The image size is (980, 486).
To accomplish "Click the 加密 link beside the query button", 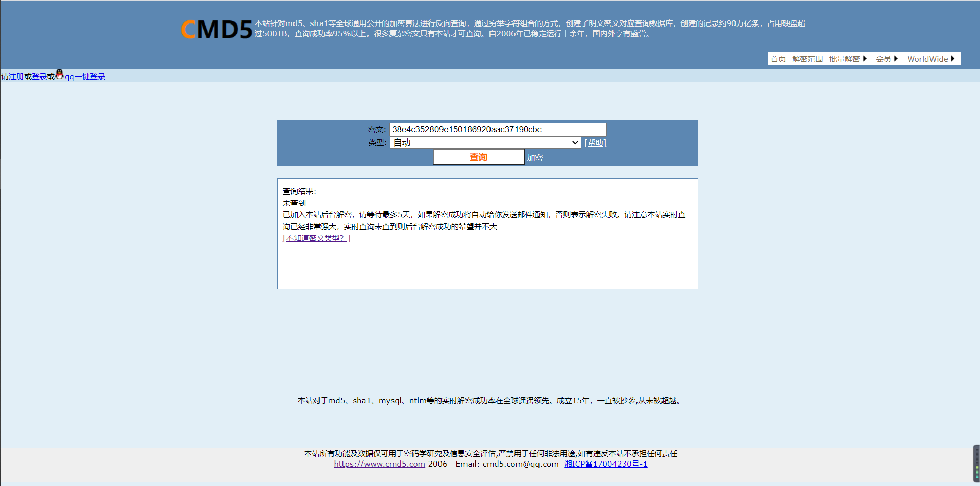I will click(x=534, y=157).
